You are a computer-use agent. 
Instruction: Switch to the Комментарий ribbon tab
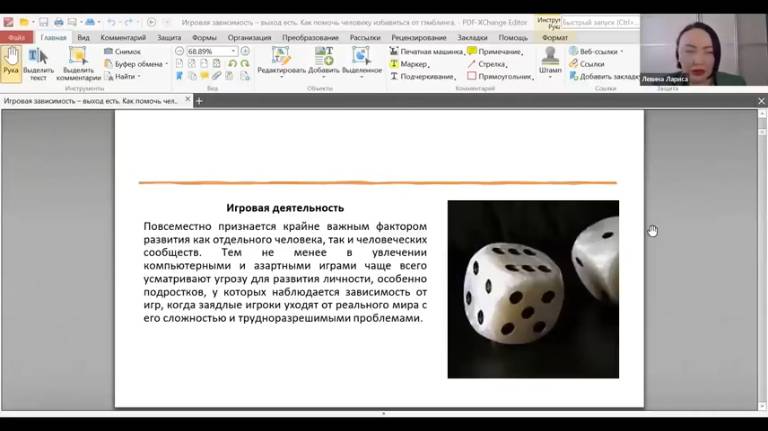pyautogui.click(x=123, y=37)
